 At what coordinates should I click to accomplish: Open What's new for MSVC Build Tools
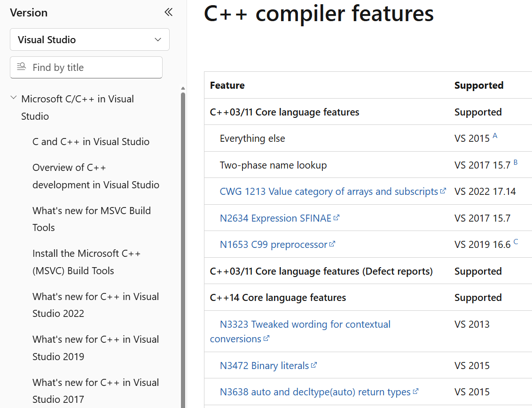tap(92, 219)
